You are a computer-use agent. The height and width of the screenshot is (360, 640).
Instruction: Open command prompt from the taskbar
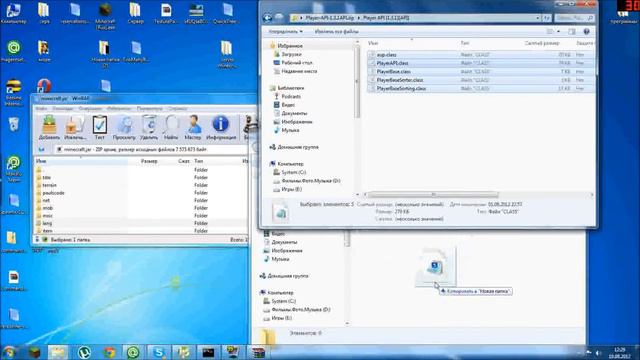tap(208, 352)
